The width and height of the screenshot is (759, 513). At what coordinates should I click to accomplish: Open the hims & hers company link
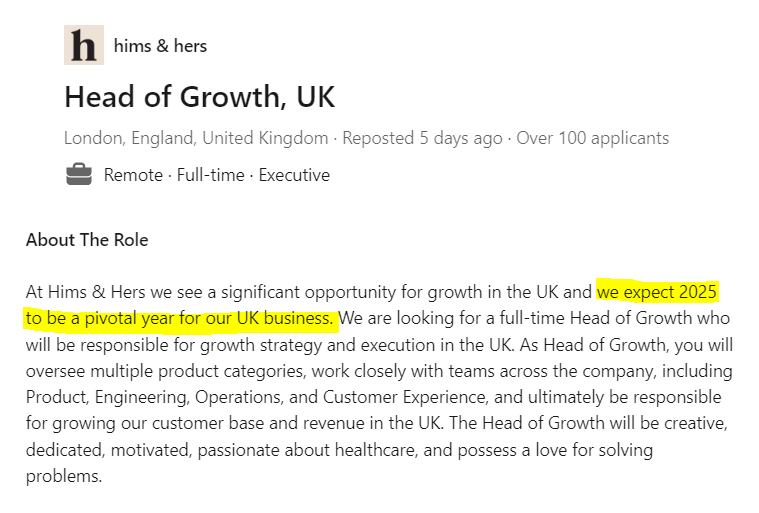tap(160, 46)
